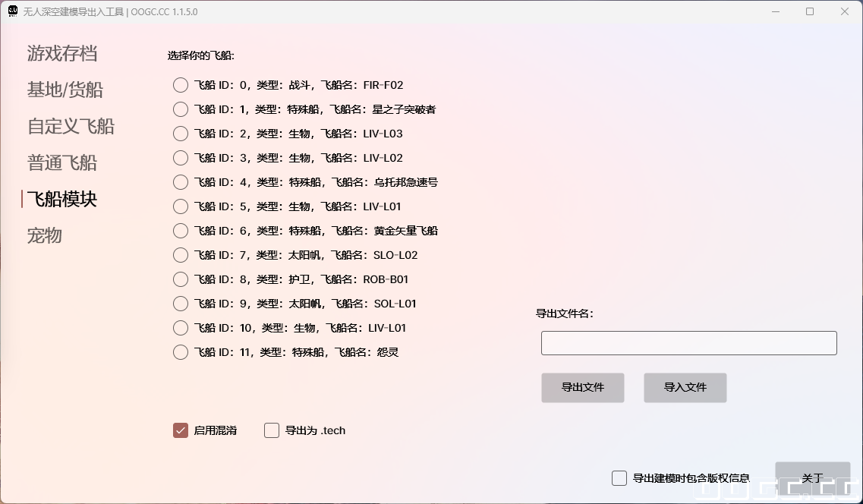Open the 自定义飞船 section
The width and height of the screenshot is (863, 504).
69,126
